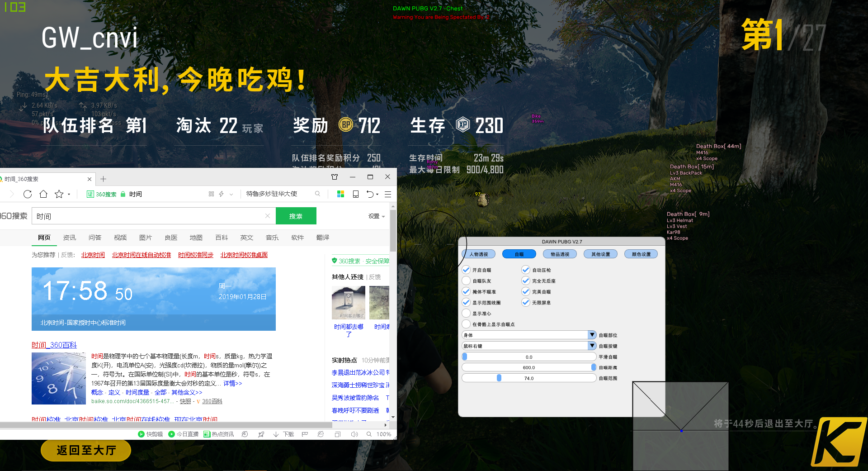This screenshot has height=471, width=868.
Task: Click the yellow 返回至大厅 button
Action: 86,450
